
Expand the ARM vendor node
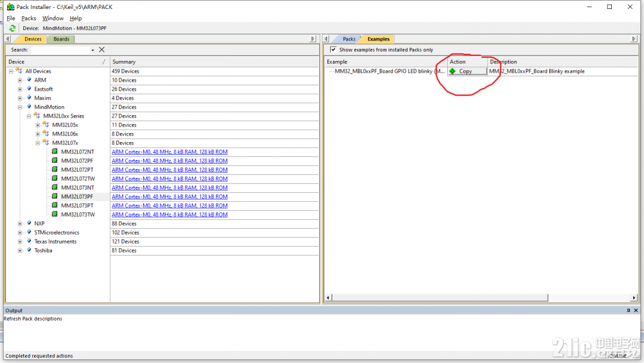[20, 80]
